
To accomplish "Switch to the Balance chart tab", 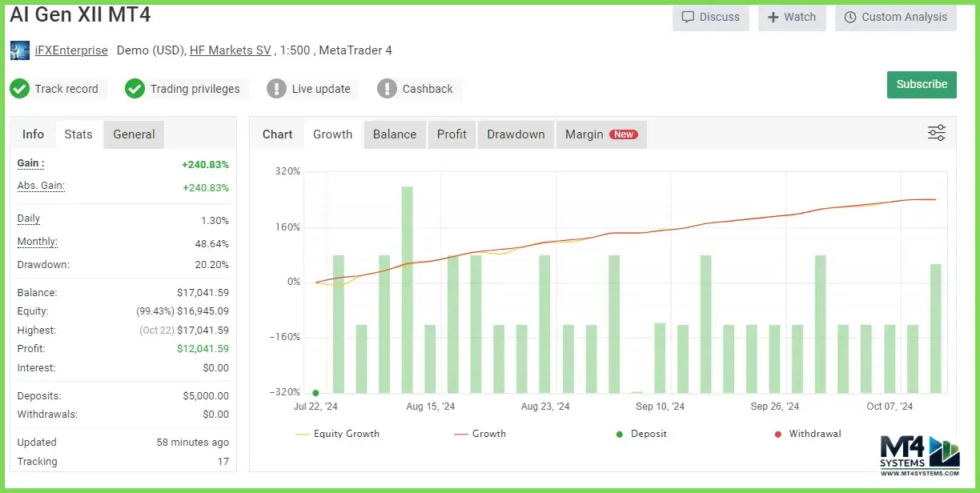I will 395,134.
